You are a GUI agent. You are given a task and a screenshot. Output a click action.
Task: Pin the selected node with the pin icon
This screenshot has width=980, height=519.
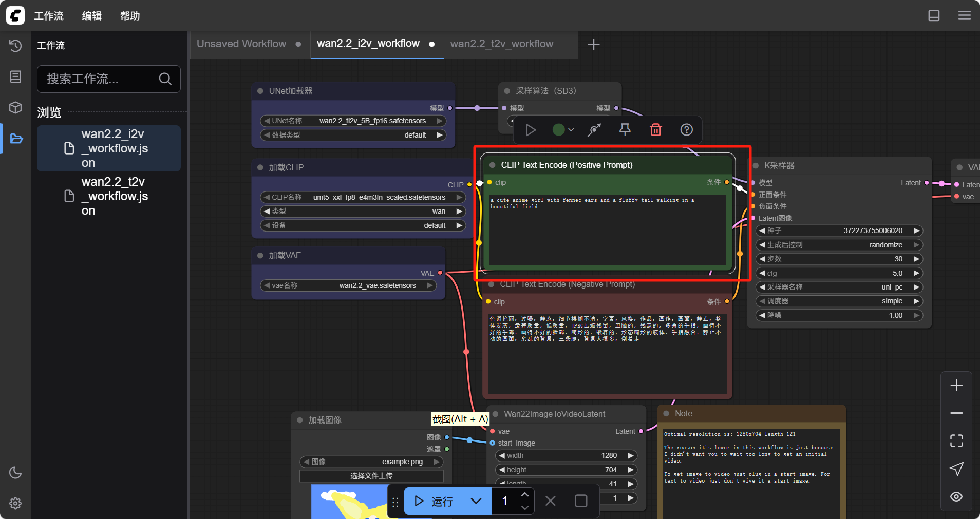point(625,130)
